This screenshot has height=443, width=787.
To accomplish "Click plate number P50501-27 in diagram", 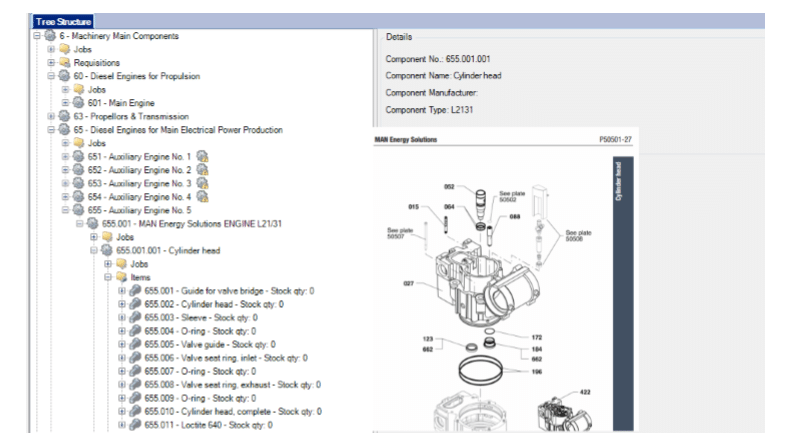I will tap(615, 139).
